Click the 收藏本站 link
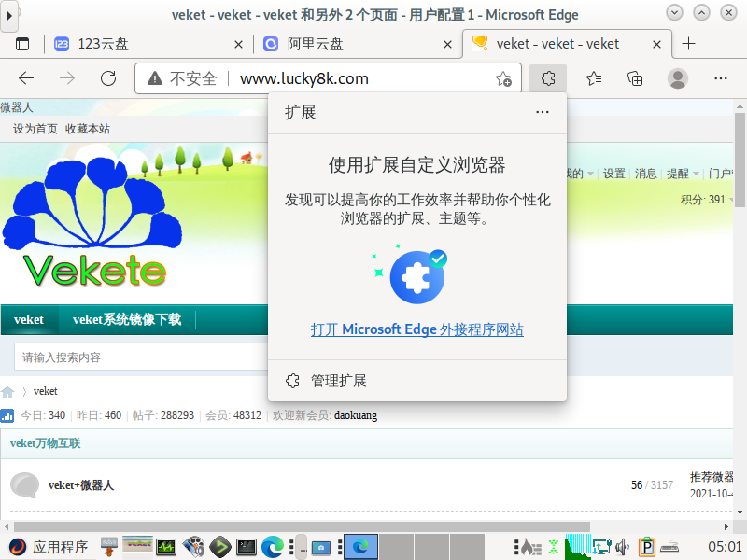This screenshot has width=747, height=560. pos(87,129)
